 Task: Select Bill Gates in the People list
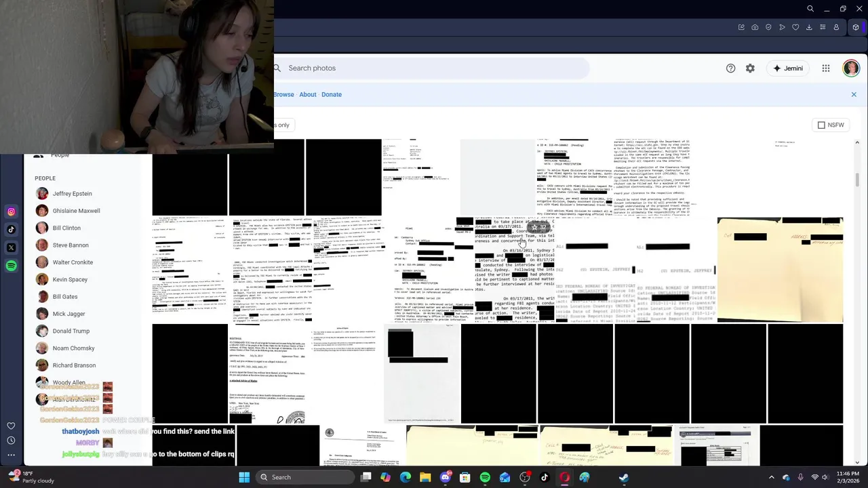tap(65, 297)
